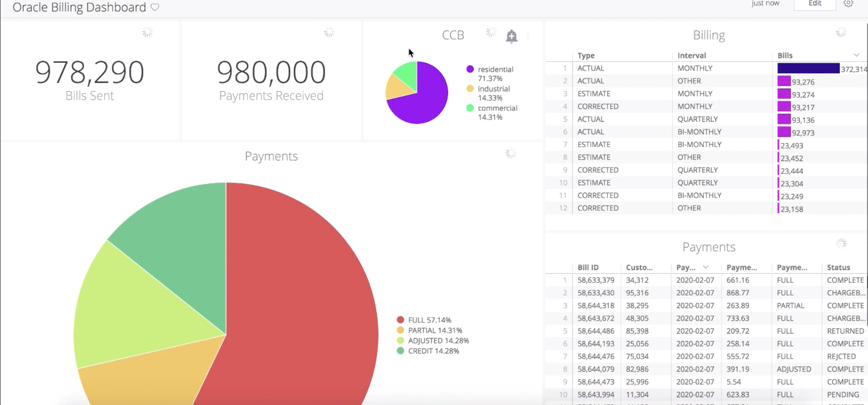This screenshot has height=405, width=868.
Task: Toggle commercial legend entry in CCB chart
Action: 492,112
